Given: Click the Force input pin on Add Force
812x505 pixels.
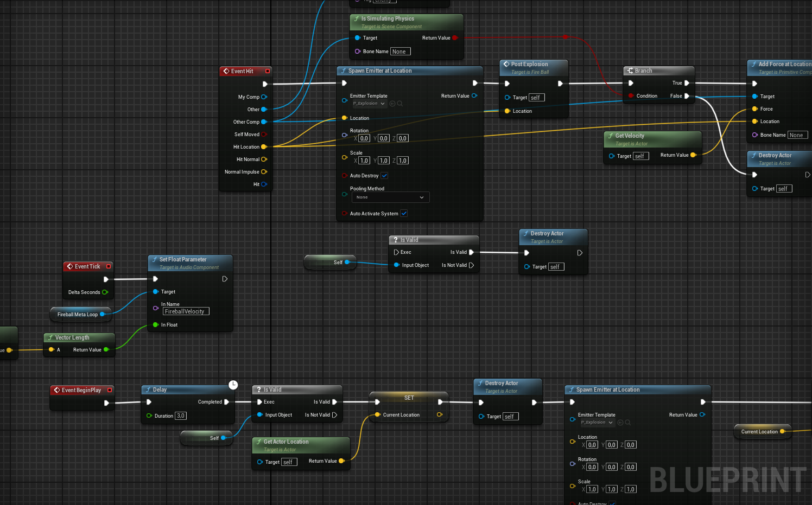Looking at the screenshot, I should [754, 109].
